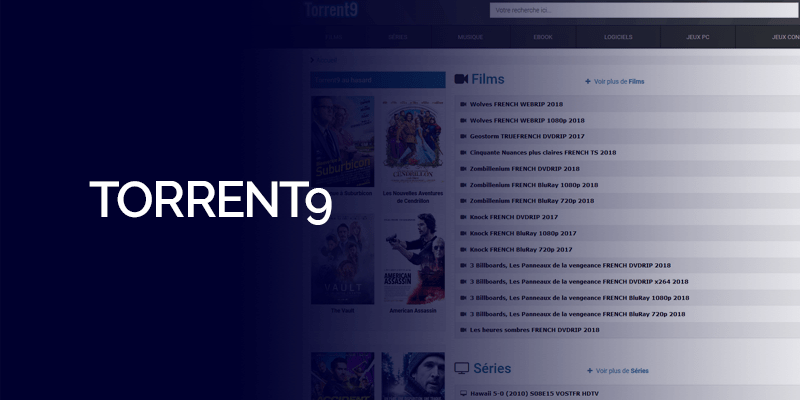Image resolution: width=800 pixels, height=400 pixels.
Task: Click 'American Assassin' title under poster
Action: click(x=413, y=311)
